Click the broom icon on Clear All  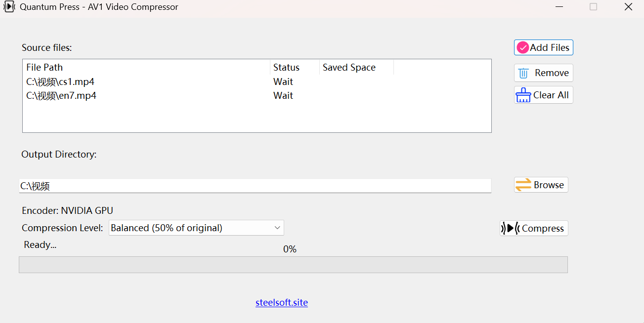523,94
